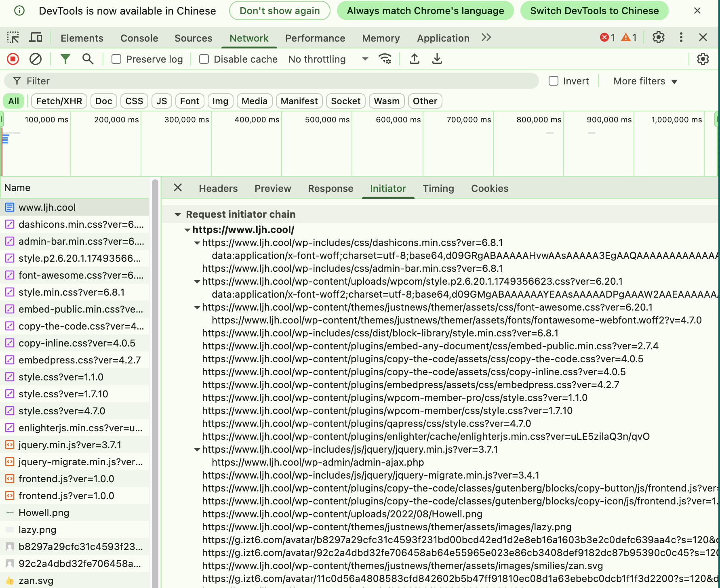Open the No throttling dropdown
Screen dimensions: 720x588
pyautogui.click(x=328, y=59)
